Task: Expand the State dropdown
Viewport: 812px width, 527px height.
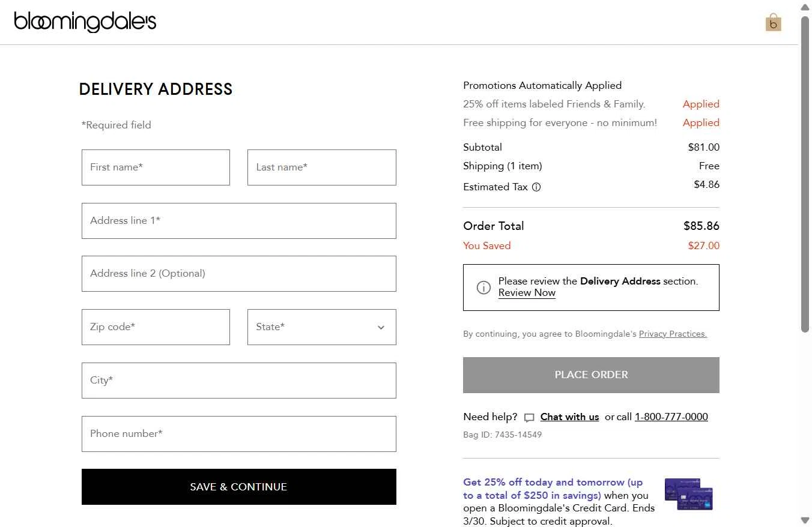Action: (321, 327)
